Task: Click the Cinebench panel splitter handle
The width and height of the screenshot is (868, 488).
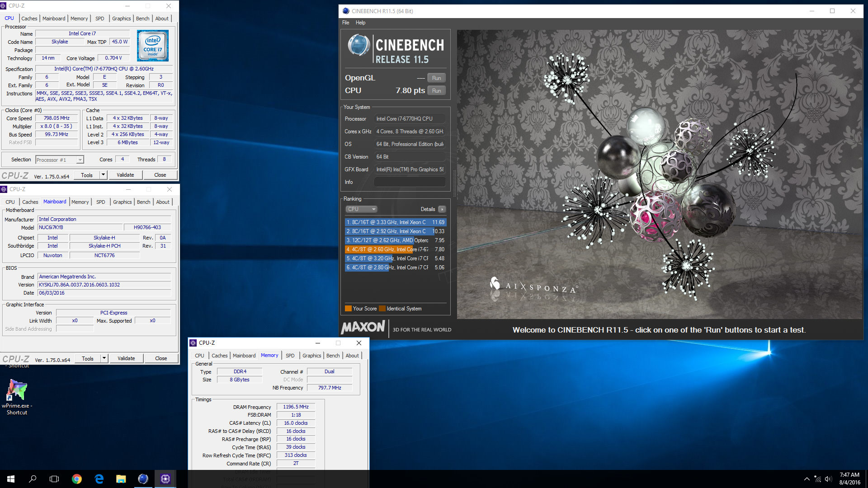Action: pos(454,183)
